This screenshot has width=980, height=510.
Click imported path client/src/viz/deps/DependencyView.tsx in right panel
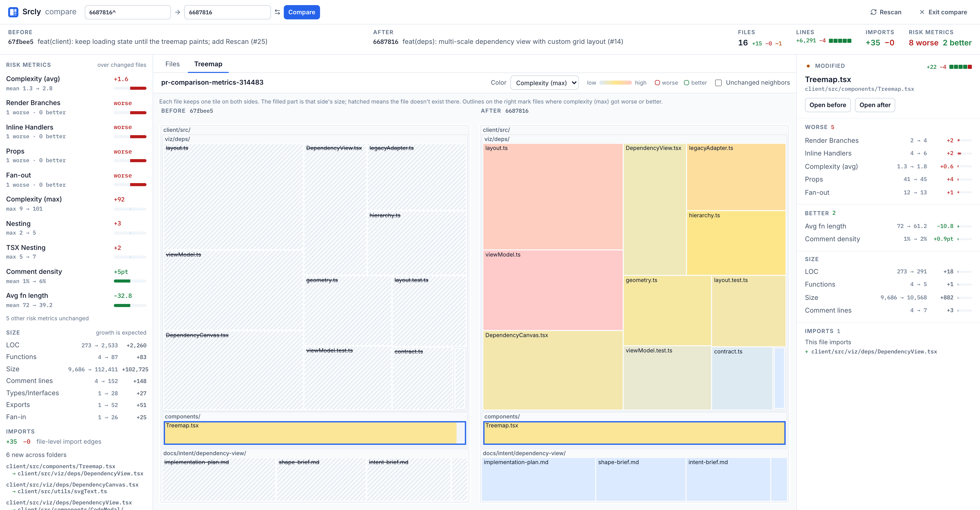(874, 352)
